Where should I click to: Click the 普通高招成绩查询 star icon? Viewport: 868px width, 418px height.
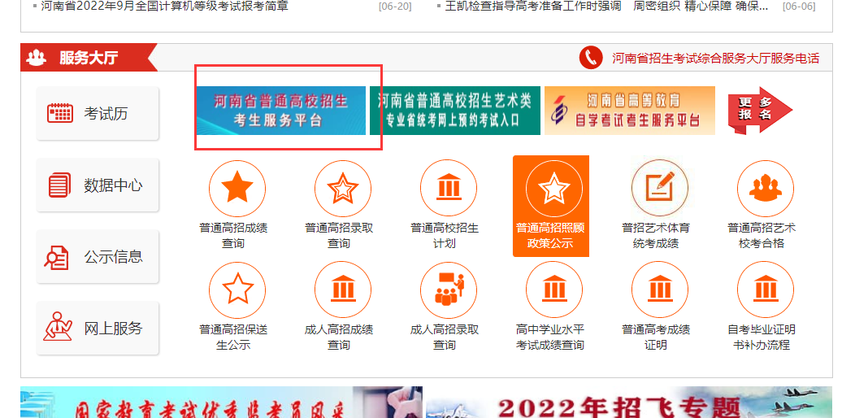pyautogui.click(x=237, y=189)
